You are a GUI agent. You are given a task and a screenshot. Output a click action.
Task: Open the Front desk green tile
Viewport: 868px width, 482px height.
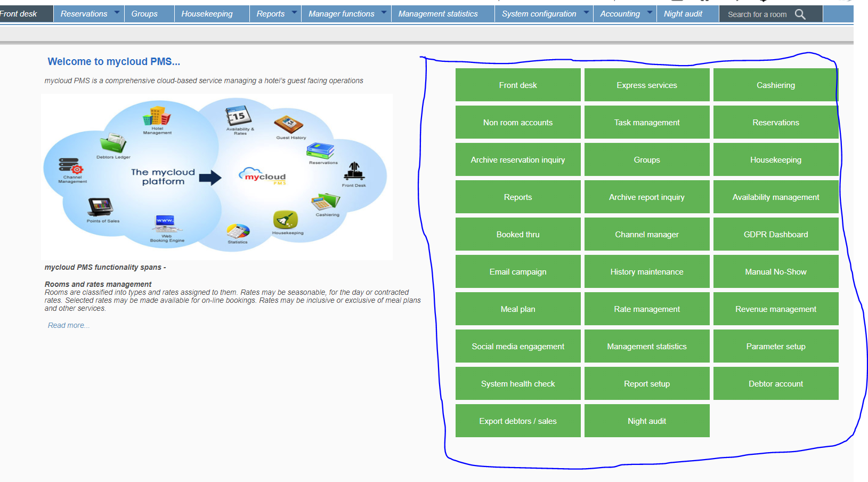coord(518,85)
